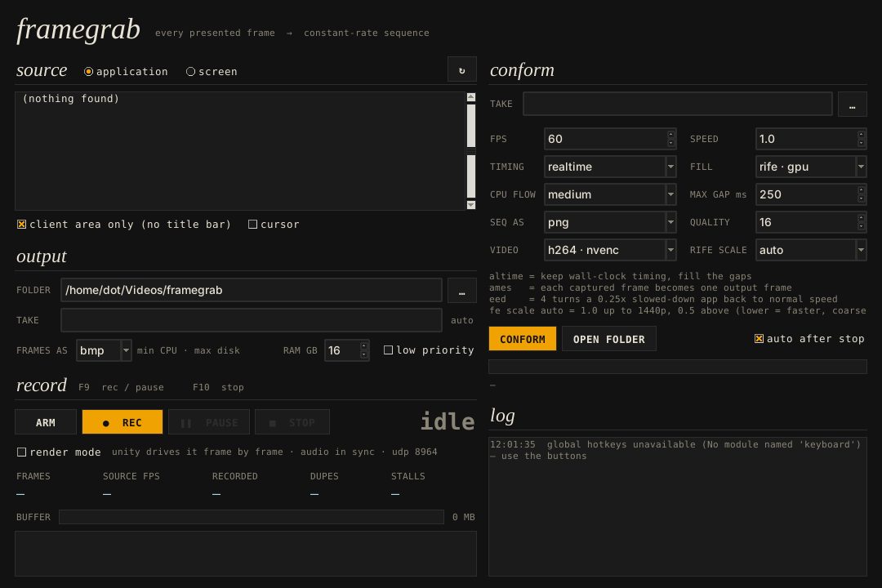
Task: Refresh the source list
Action: click(461, 70)
